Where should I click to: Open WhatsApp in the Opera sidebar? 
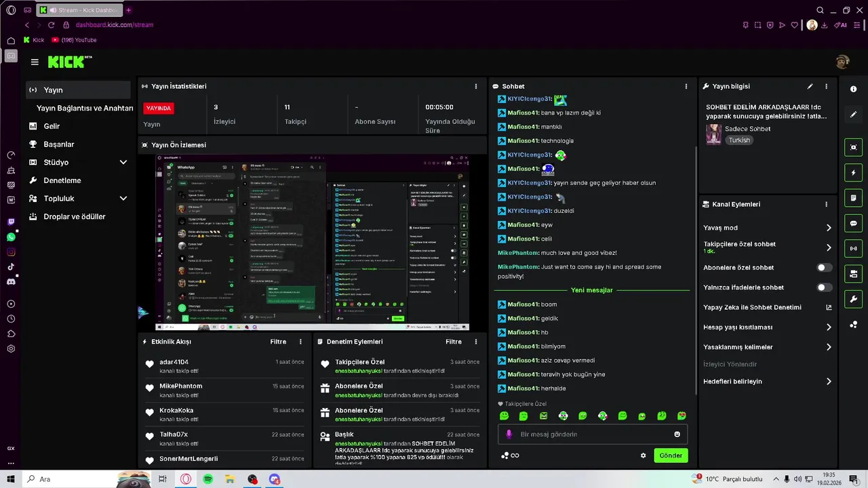11,237
